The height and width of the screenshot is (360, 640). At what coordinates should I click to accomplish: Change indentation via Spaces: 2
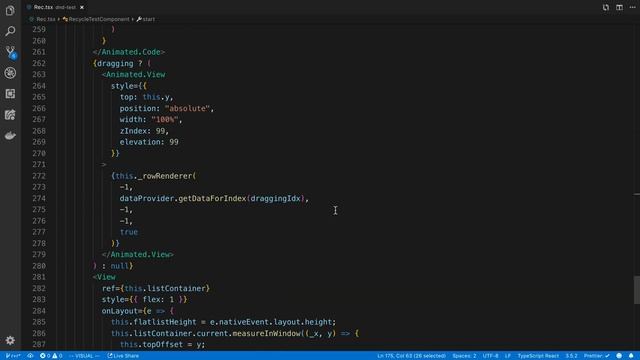point(464,356)
